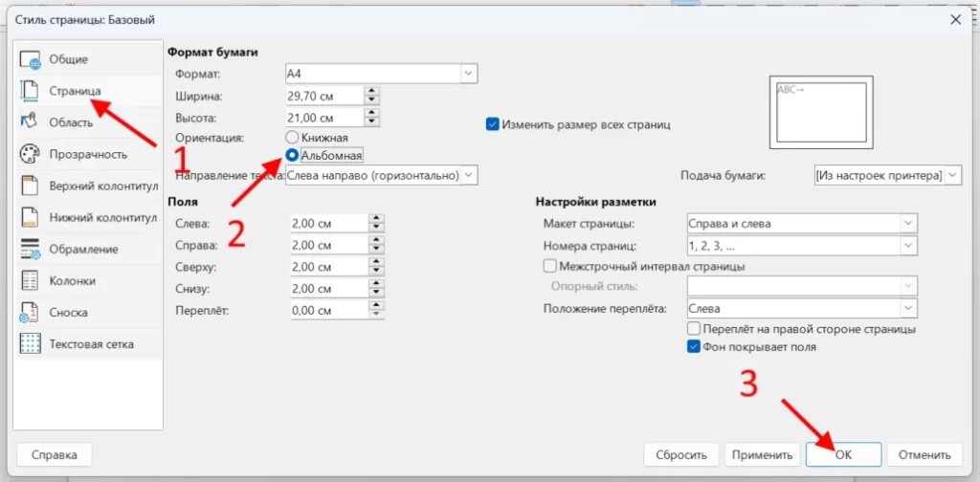980x482 pixels.
Task: Enable Переплёт на правой стороне страницы
Action: [693, 328]
